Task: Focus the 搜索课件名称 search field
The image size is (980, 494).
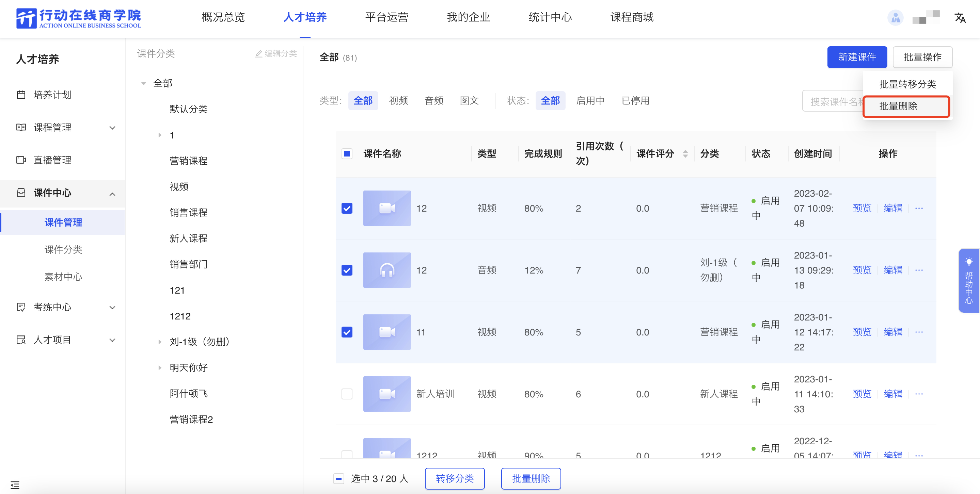Action: coord(833,101)
